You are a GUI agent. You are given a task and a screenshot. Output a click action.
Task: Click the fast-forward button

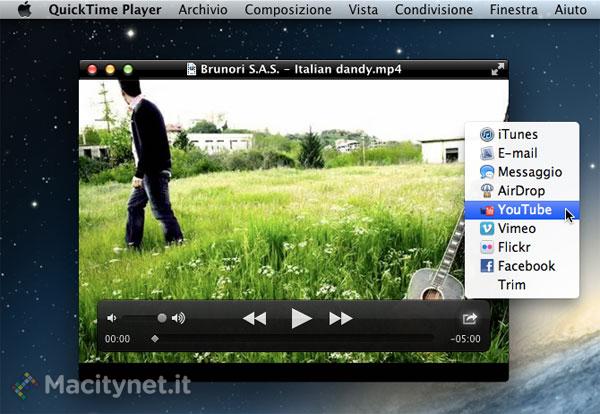point(341,318)
